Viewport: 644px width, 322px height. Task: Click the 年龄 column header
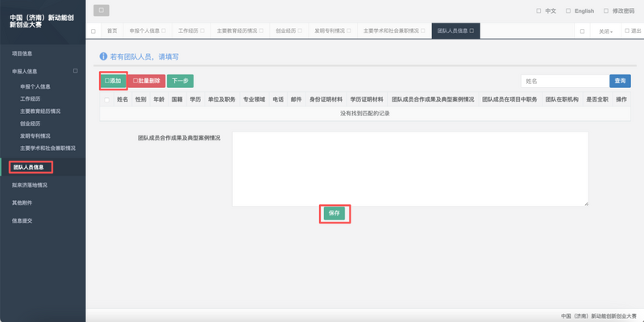[x=159, y=99]
